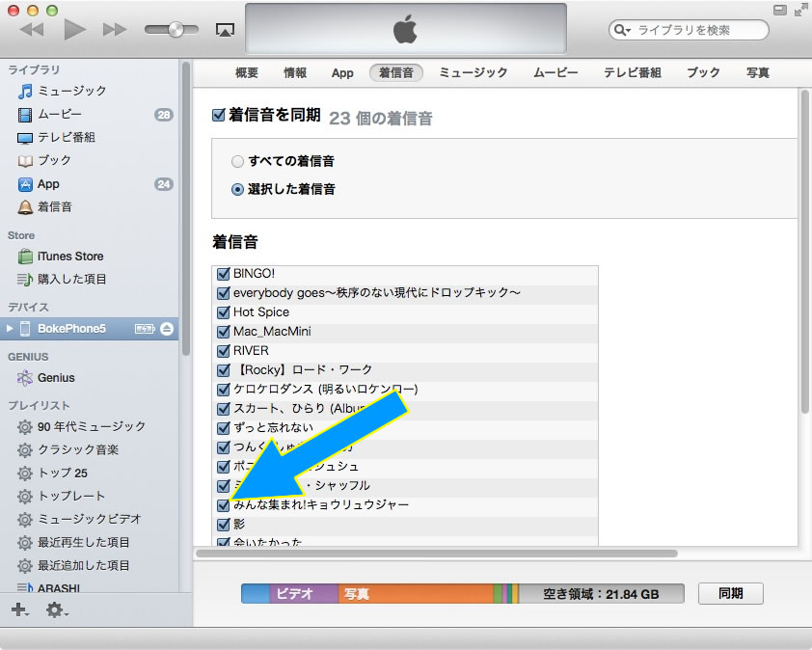The height and width of the screenshot is (650, 812).
Task: Click the 空き領域 free space segment
Action: click(x=601, y=593)
